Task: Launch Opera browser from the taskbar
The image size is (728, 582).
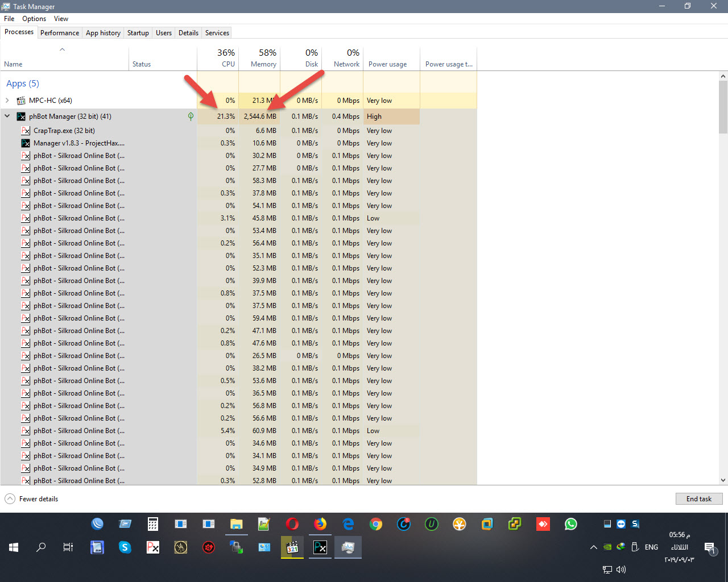Action: (x=292, y=524)
